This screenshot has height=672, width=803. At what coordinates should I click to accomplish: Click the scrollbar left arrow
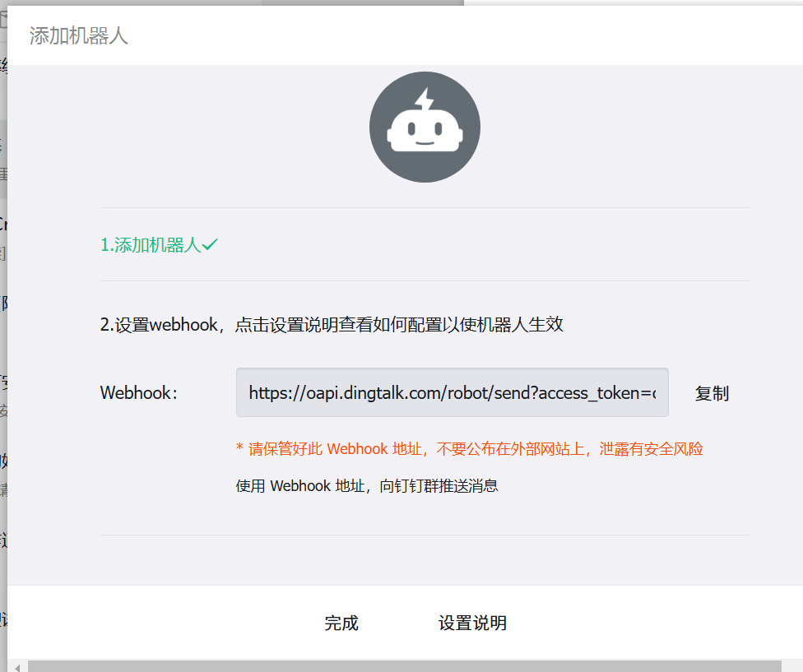click(17, 667)
